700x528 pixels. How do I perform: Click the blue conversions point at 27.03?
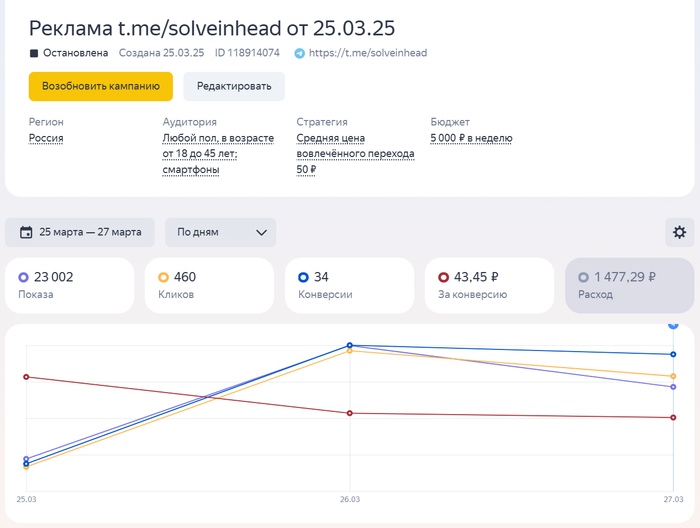673,354
